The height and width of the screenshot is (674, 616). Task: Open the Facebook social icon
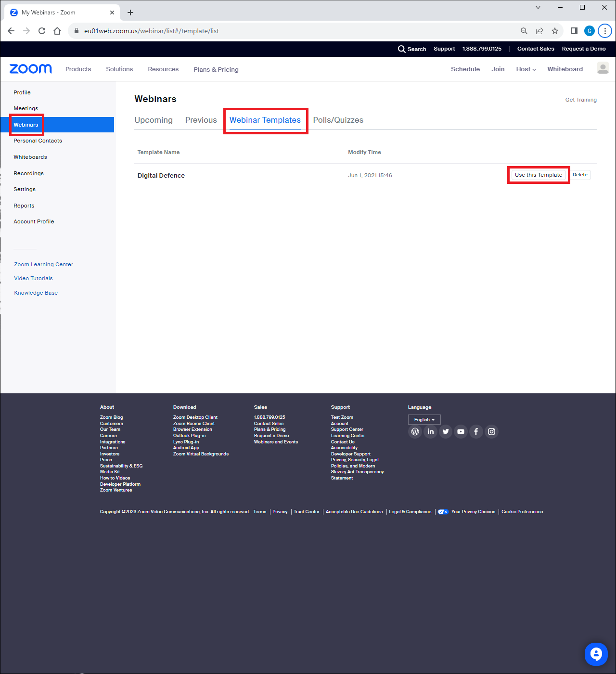476,431
